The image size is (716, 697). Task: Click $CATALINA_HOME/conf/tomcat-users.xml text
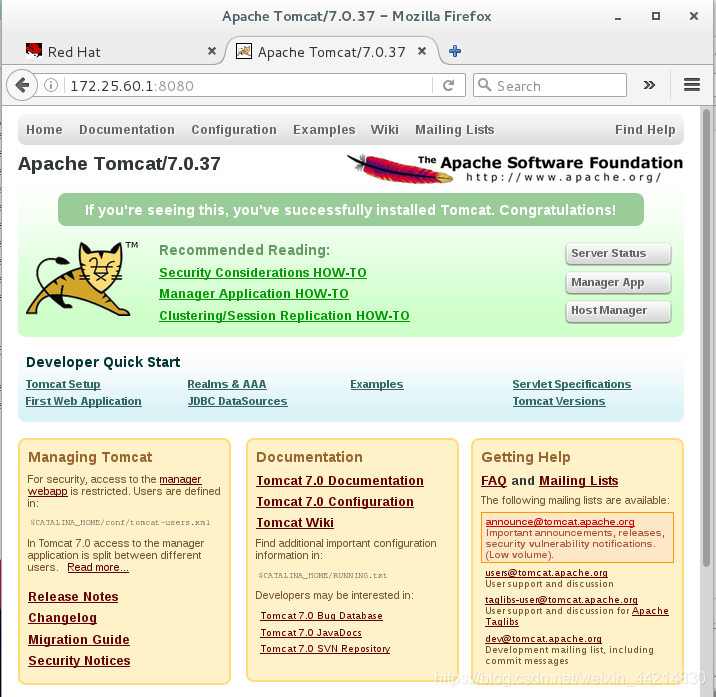[x=120, y=523]
